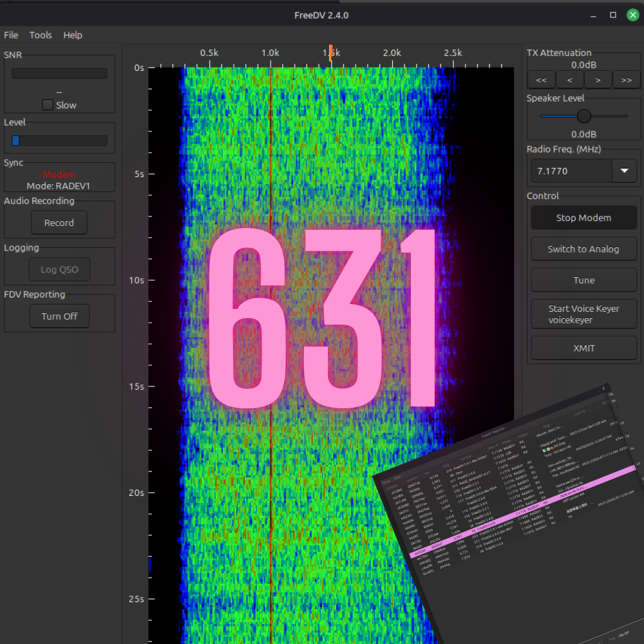Viewport: 644px width, 644px height.
Task: Select highlighted pink row in FreeDV Reporter window
Action: tap(522, 512)
